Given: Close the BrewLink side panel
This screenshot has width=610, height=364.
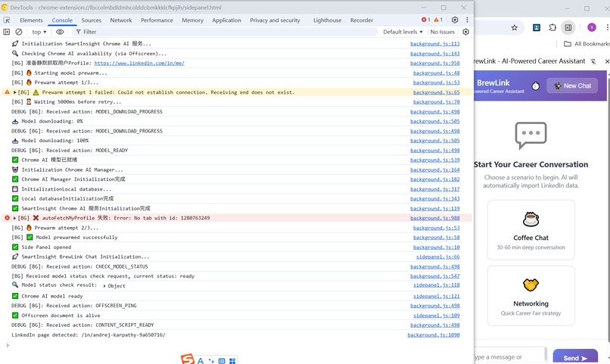Looking at the screenshot, I should coord(606,61).
